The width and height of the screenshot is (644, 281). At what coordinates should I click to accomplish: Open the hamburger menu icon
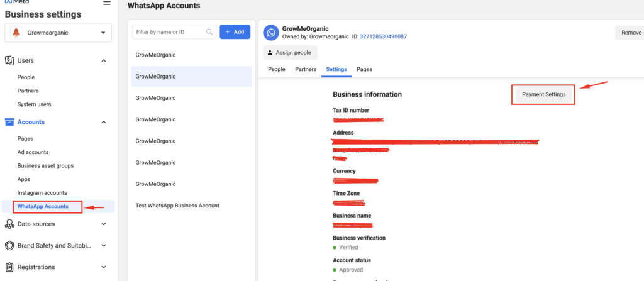(x=107, y=3)
